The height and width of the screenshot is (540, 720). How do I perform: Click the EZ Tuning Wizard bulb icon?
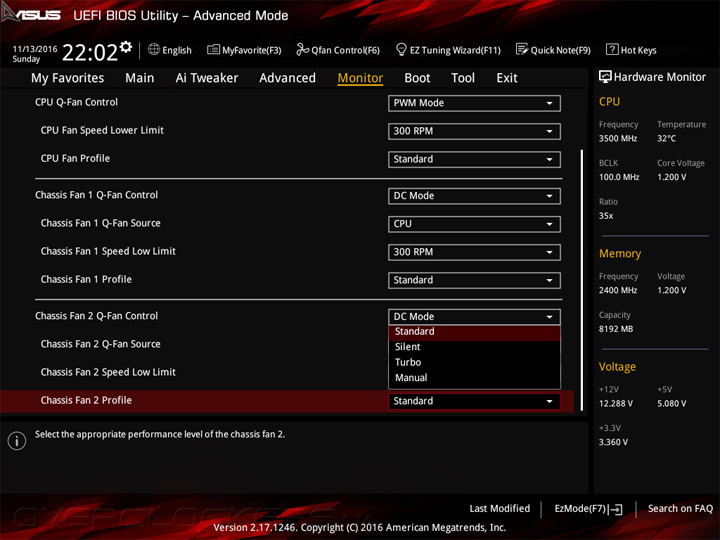point(401,49)
